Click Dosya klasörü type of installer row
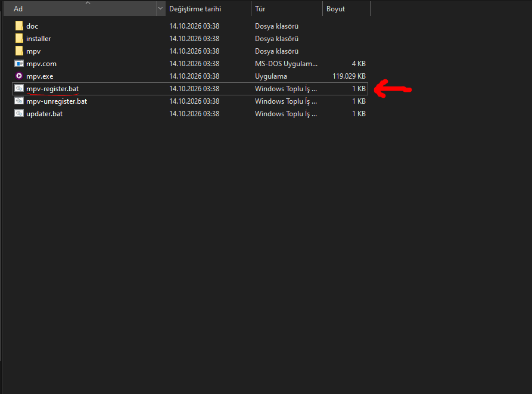Screen dimensions: 532x394 coord(276,39)
